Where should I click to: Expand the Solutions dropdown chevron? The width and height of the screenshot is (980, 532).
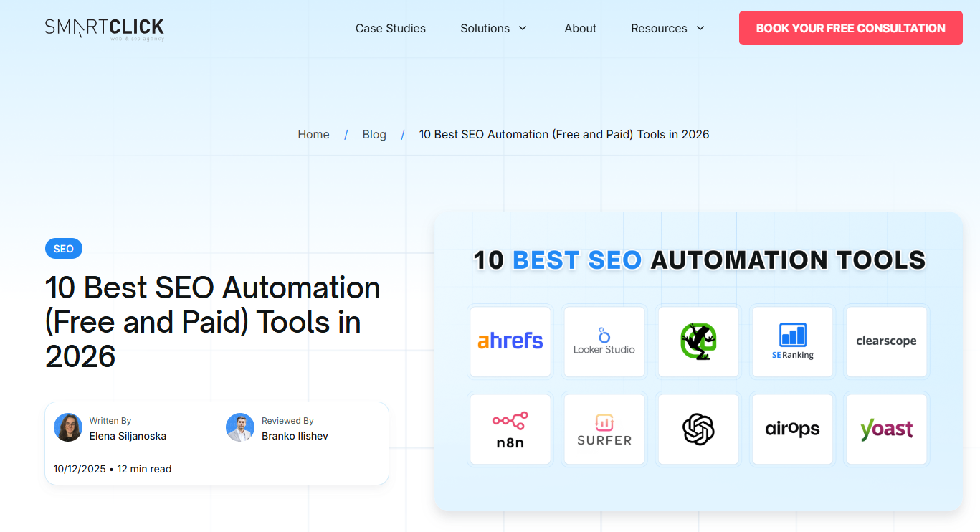523,29
